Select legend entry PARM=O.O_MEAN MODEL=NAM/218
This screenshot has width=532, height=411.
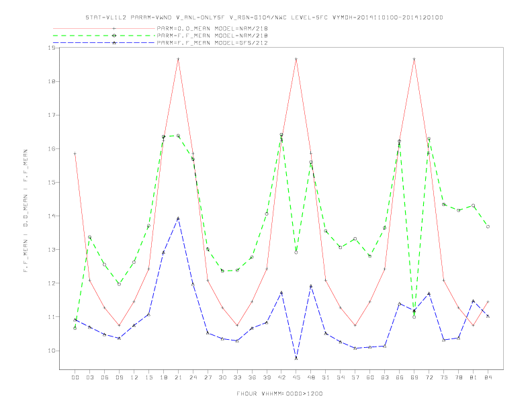click(212, 28)
